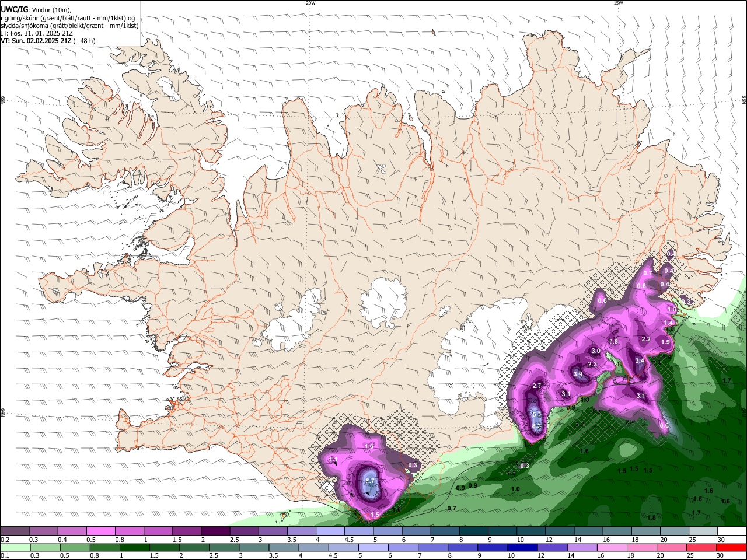Select the white 30 swatch in snow legend
The width and height of the screenshot is (747, 560).
(x=732, y=531)
